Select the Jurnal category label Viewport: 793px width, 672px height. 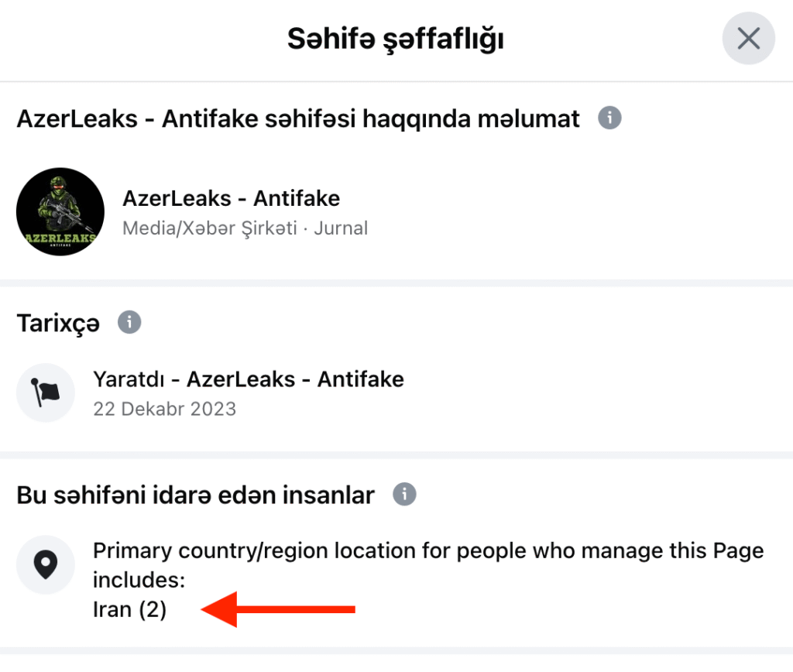(341, 228)
